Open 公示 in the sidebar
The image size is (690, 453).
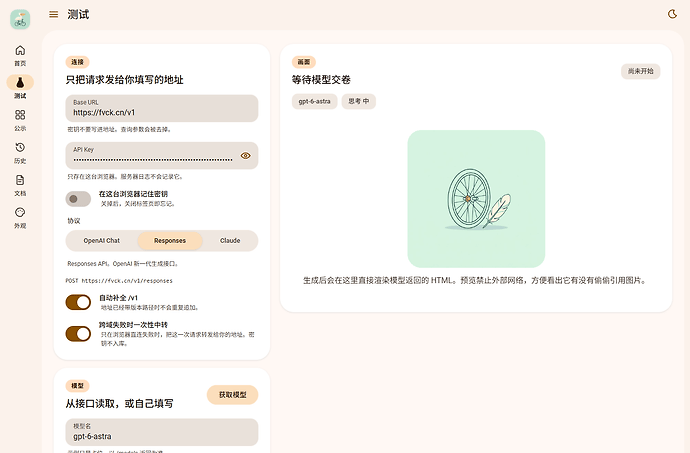[20, 120]
